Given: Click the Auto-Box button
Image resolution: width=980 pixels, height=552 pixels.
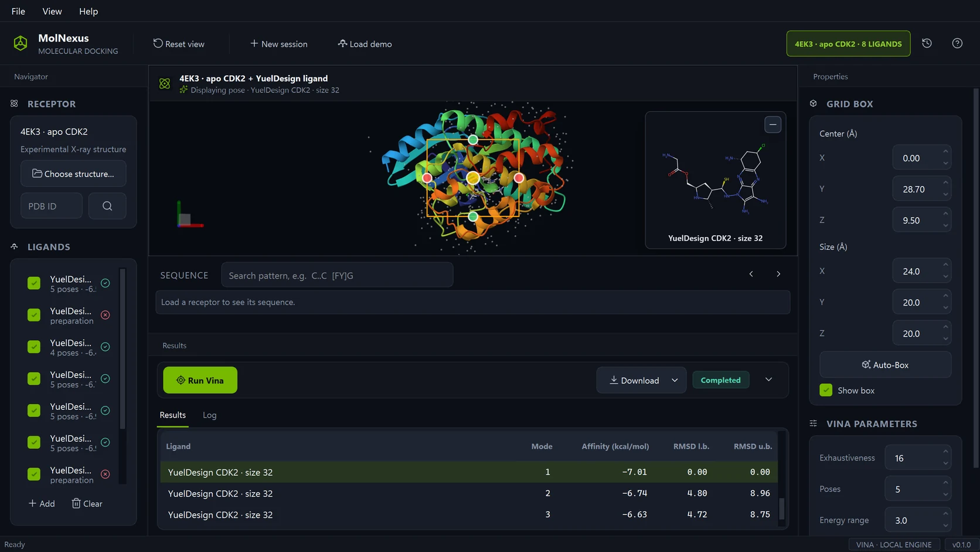Looking at the screenshot, I should click(x=885, y=365).
